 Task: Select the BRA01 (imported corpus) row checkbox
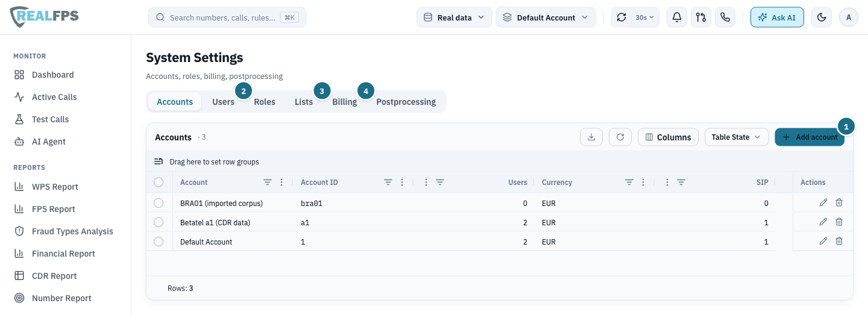[x=159, y=203]
